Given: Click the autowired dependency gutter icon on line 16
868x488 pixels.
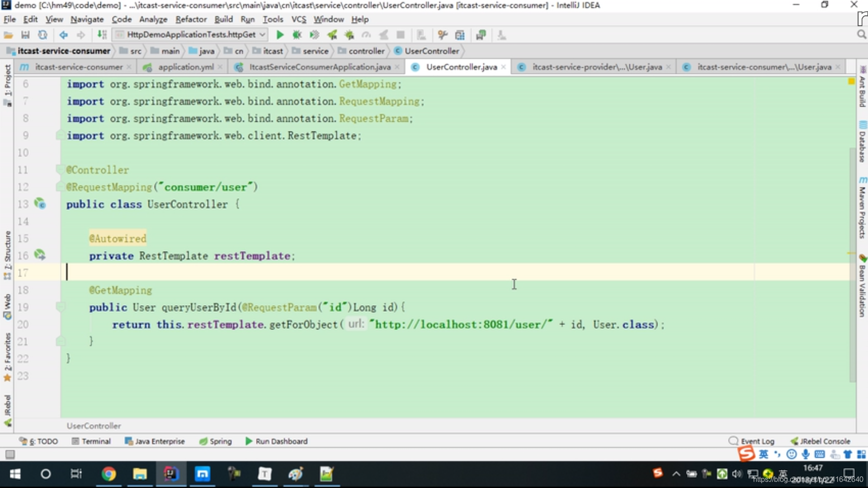Looking at the screenshot, I should tap(40, 255).
